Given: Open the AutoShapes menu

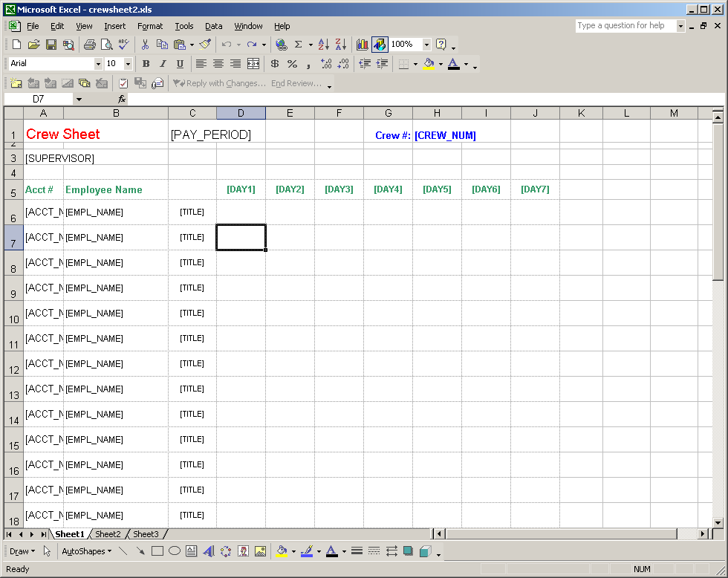Looking at the screenshot, I should click(x=84, y=550).
